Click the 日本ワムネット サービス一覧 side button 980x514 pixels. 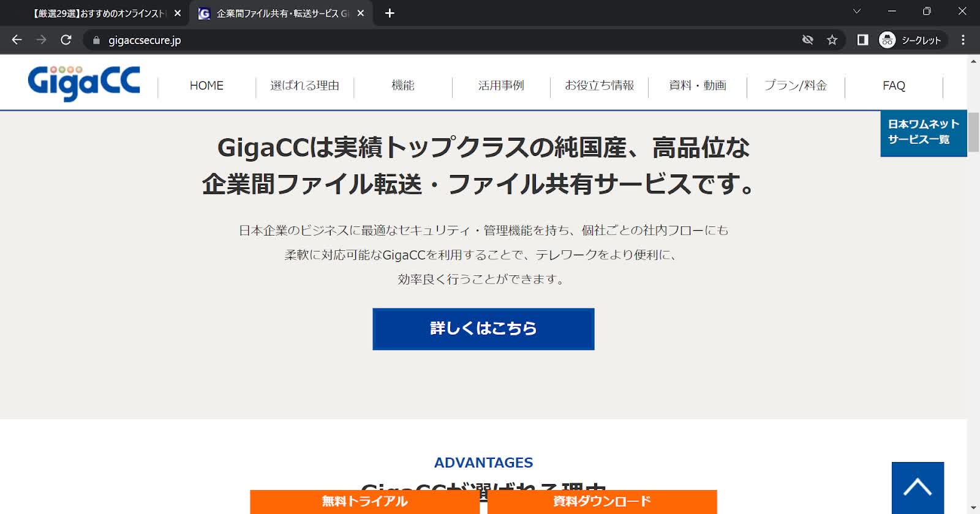click(x=924, y=133)
